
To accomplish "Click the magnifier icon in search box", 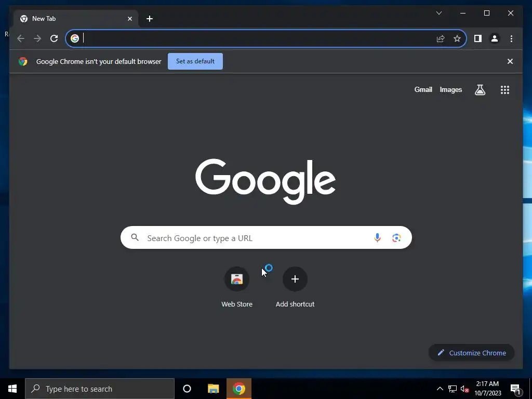I will [x=135, y=237].
